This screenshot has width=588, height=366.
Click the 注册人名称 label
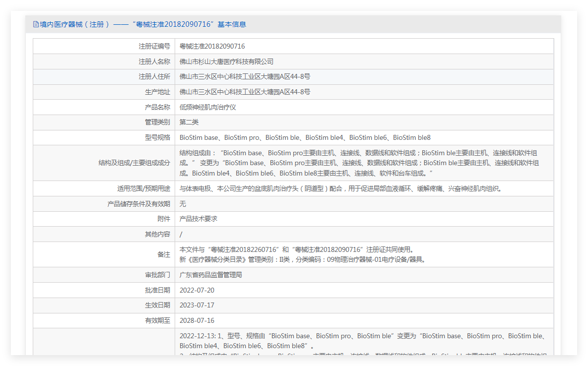(x=154, y=61)
